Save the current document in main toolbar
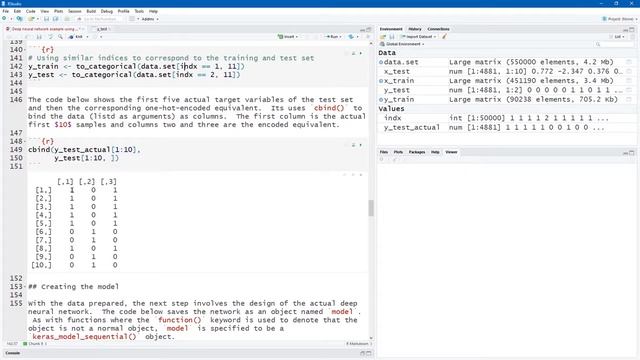Image resolution: width=640 pixels, height=360 pixels. (46, 19)
